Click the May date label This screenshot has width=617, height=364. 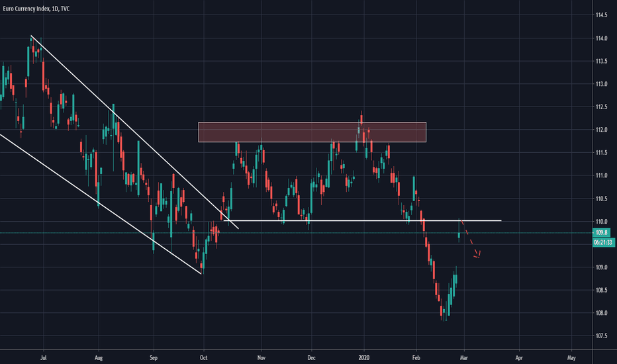click(571, 357)
